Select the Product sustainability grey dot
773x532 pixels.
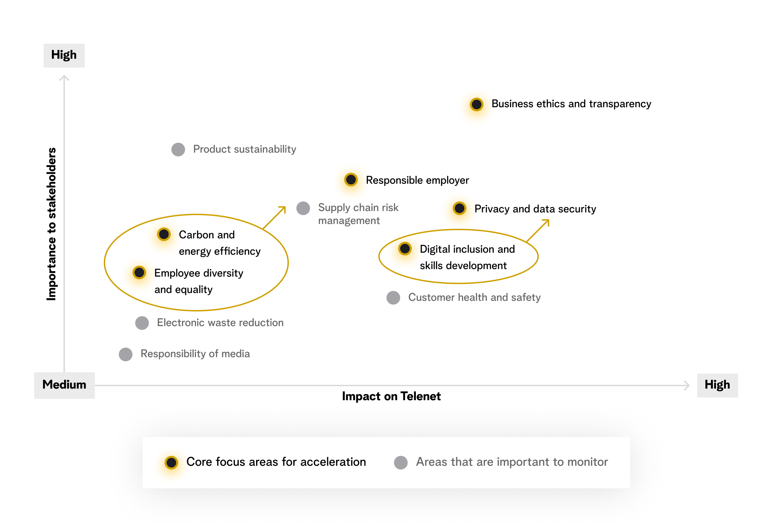[178, 150]
